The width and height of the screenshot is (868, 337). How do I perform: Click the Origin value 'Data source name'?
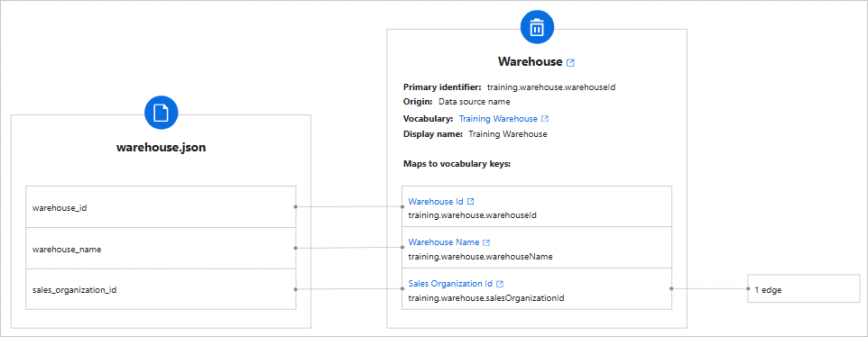[x=474, y=102]
